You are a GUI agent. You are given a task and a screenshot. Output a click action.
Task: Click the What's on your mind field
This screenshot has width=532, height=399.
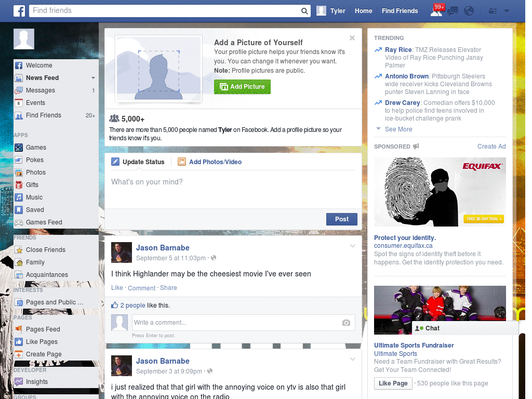233,189
